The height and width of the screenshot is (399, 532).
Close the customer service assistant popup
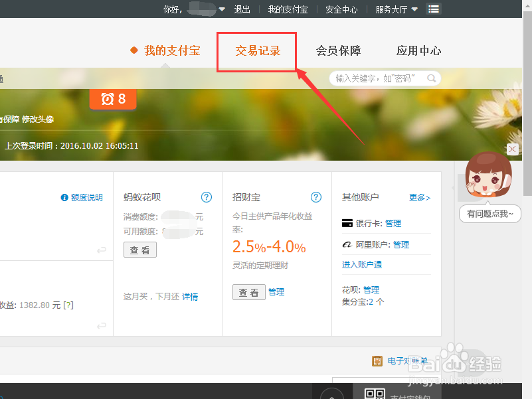[x=512, y=149]
